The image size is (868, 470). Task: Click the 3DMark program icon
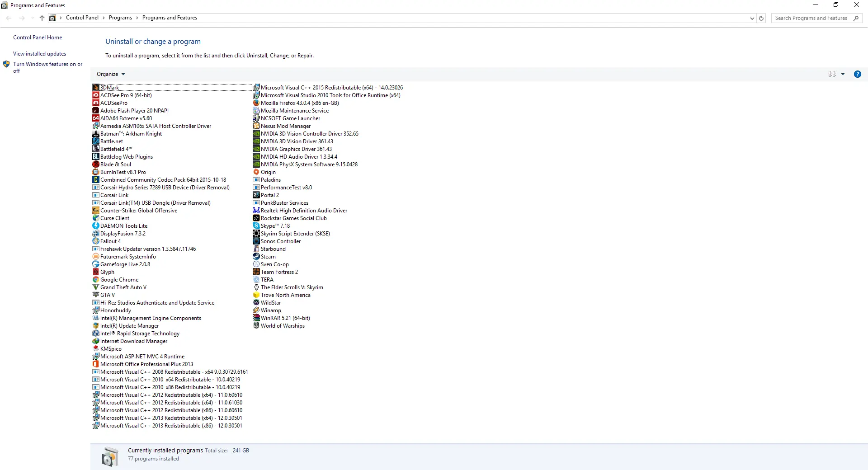96,88
